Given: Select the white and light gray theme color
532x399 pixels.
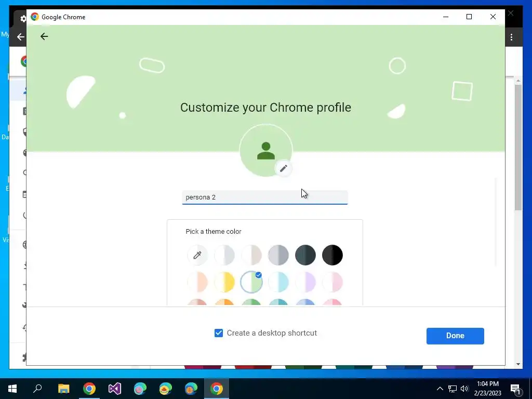Looking at the screenshot, I should (224, 255).
